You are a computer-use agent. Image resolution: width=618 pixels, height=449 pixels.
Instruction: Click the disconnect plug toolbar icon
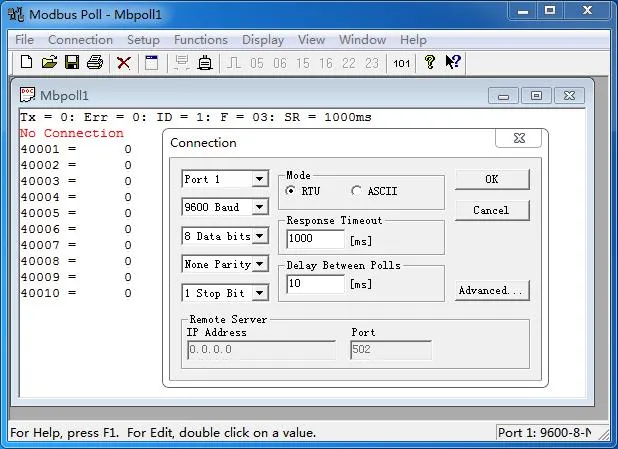(x=205, y=63)
